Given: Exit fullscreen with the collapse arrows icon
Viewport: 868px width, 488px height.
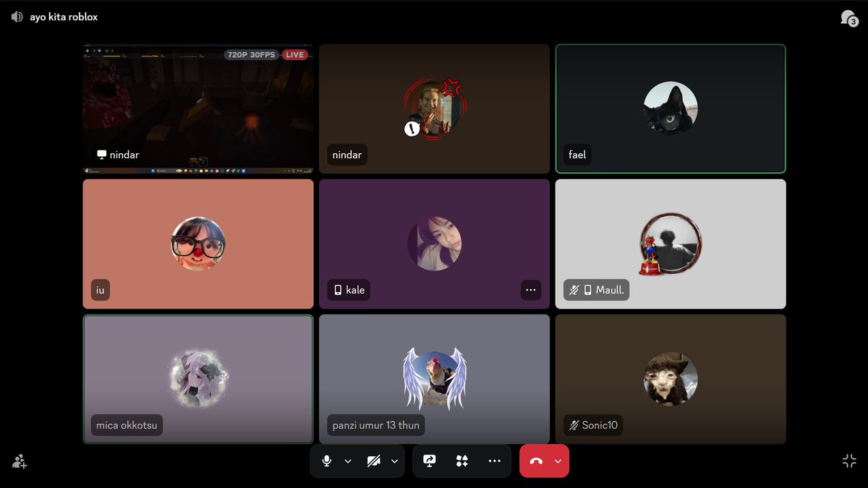Looking at the screenshot, I should [849, 461].
